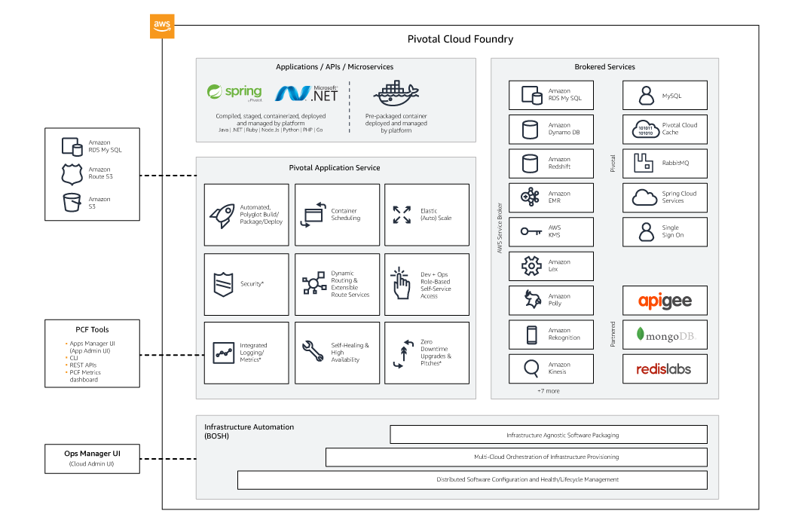Viewport: 789px width, 532px height.
Task: Open the apigee partner link
Action: point(665,300)
